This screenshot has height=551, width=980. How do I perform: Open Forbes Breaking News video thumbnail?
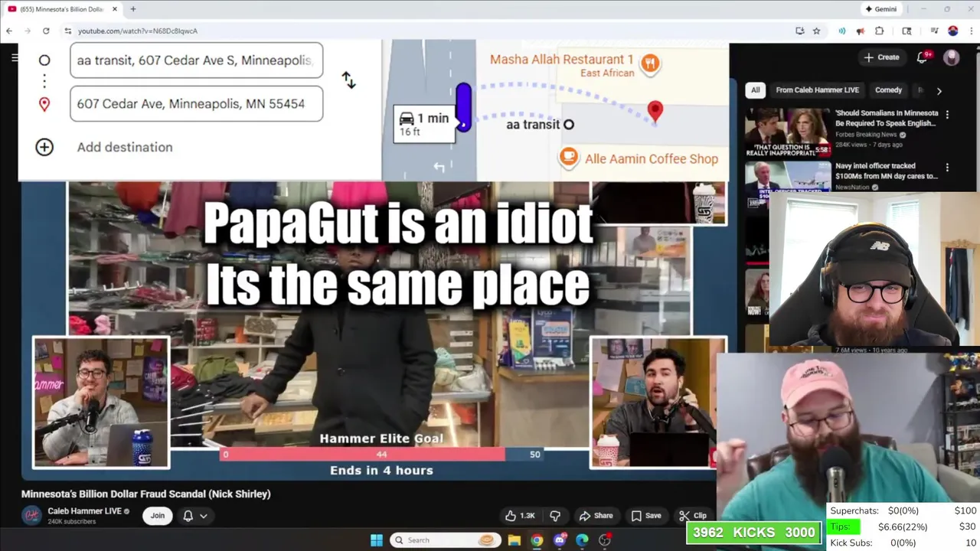point(788,132)
